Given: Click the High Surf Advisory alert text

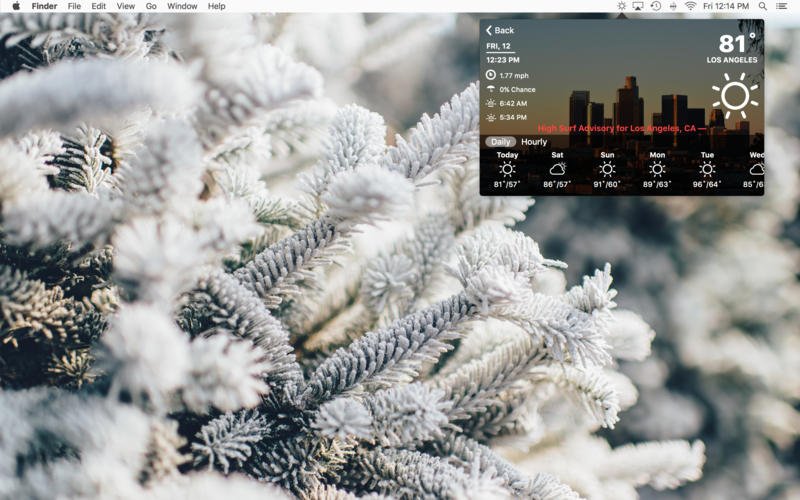Looking at the screenshot, I should click(x=622, y=128).
